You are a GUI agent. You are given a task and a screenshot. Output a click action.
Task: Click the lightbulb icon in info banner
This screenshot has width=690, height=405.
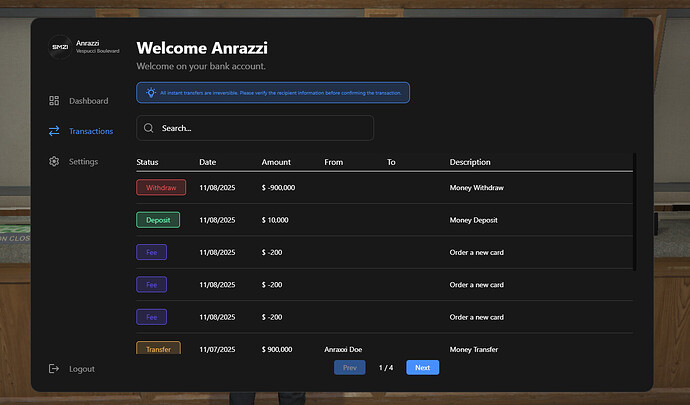click(151, 92)
